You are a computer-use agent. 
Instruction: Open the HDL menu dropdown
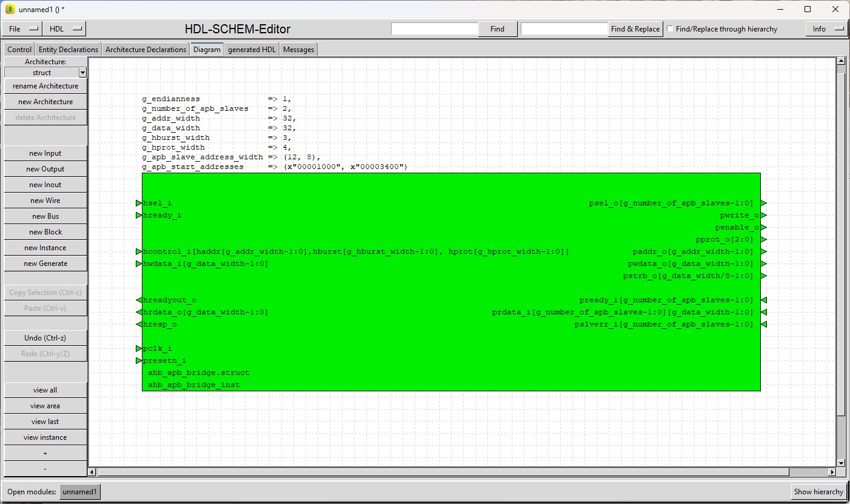point(65,29)
